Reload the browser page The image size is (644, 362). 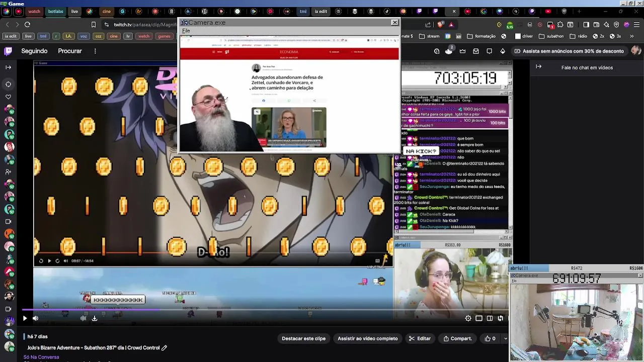[x=27, y=24]
